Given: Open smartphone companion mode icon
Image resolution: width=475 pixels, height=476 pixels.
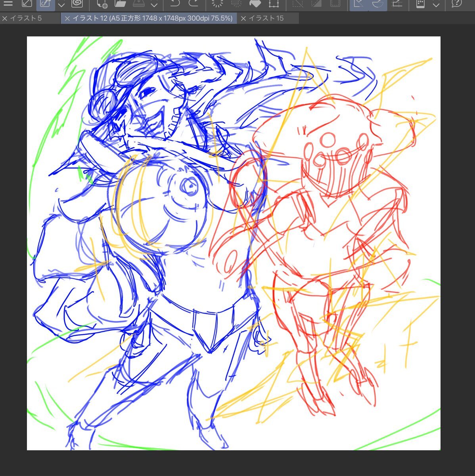Looking at the screenshot, I should [420, 4].
